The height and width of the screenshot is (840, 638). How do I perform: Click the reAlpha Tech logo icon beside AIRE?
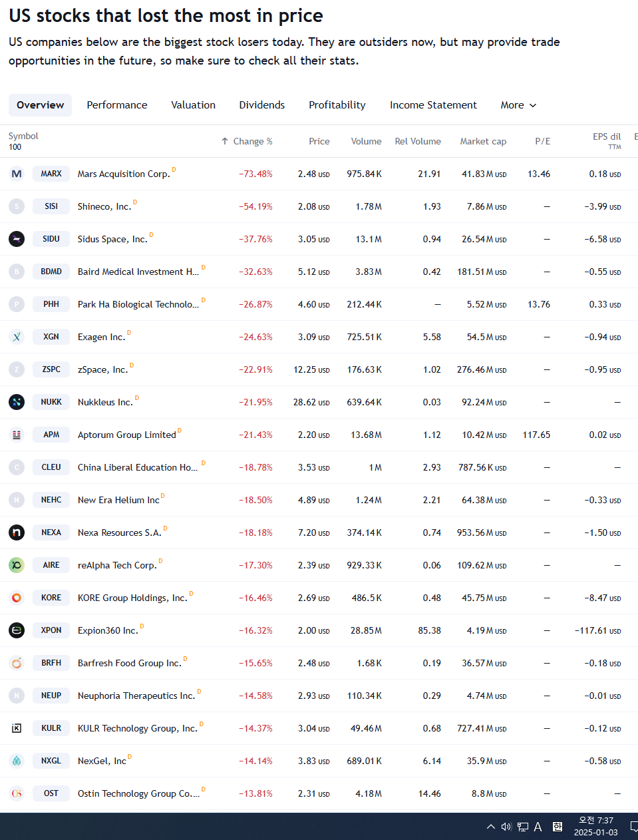click(17, 565)
